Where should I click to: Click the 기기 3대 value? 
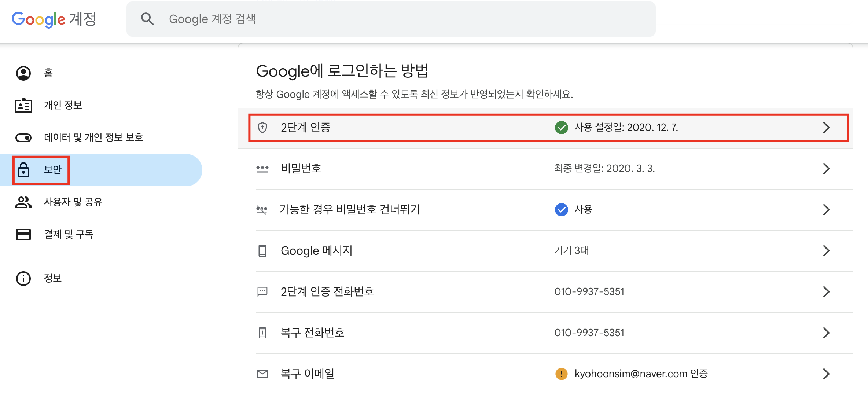[571, 251]
